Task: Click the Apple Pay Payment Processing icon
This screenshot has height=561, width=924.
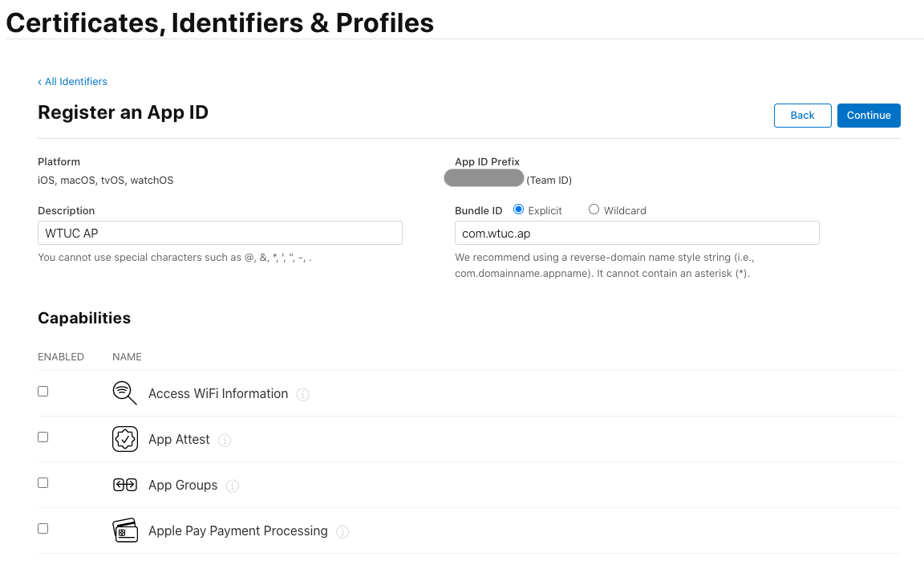Action: click(125, 531)
